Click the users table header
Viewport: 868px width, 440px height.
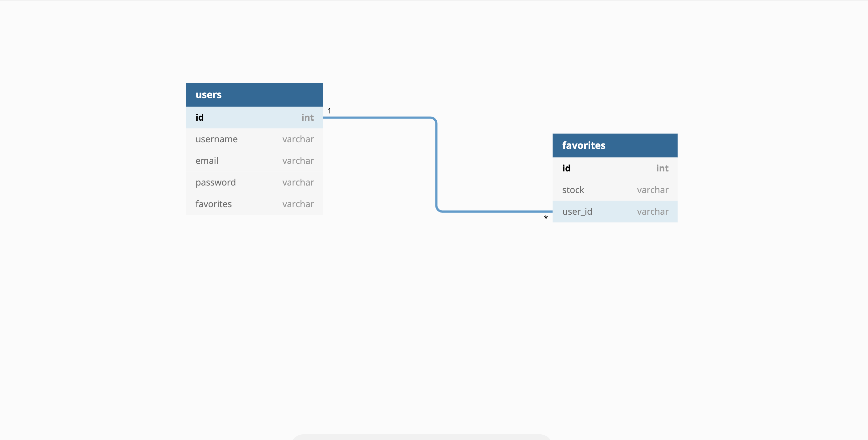click(254, 94)
